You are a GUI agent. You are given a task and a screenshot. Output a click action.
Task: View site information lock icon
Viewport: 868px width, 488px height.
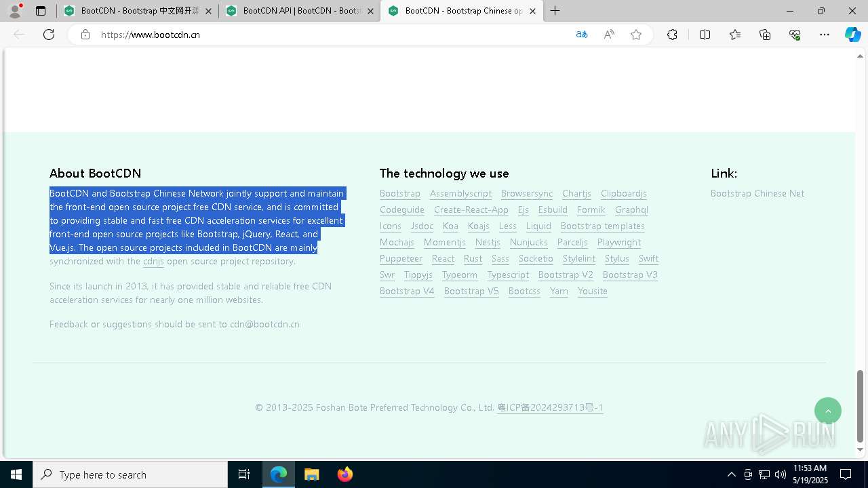[x=85, y=35]
